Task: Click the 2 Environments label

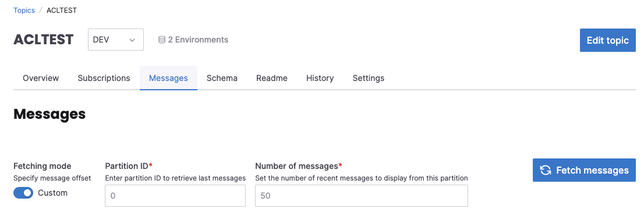Action: click(x=198, y=40)
